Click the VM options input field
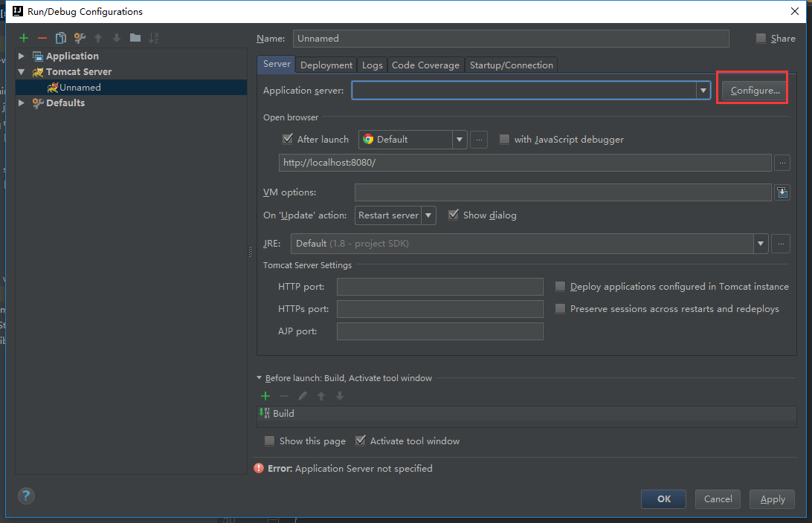This screenshot has width=812, height=523. [x=563, y=192]
